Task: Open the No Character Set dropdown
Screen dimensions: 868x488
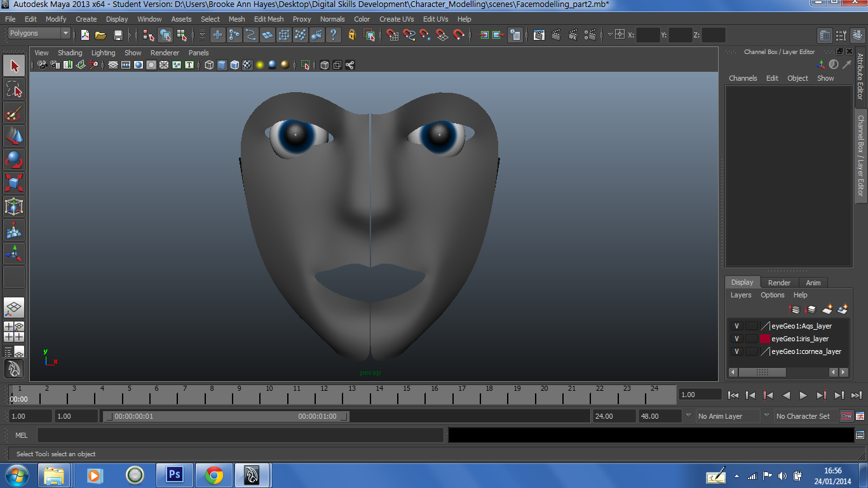Action: 803,416
